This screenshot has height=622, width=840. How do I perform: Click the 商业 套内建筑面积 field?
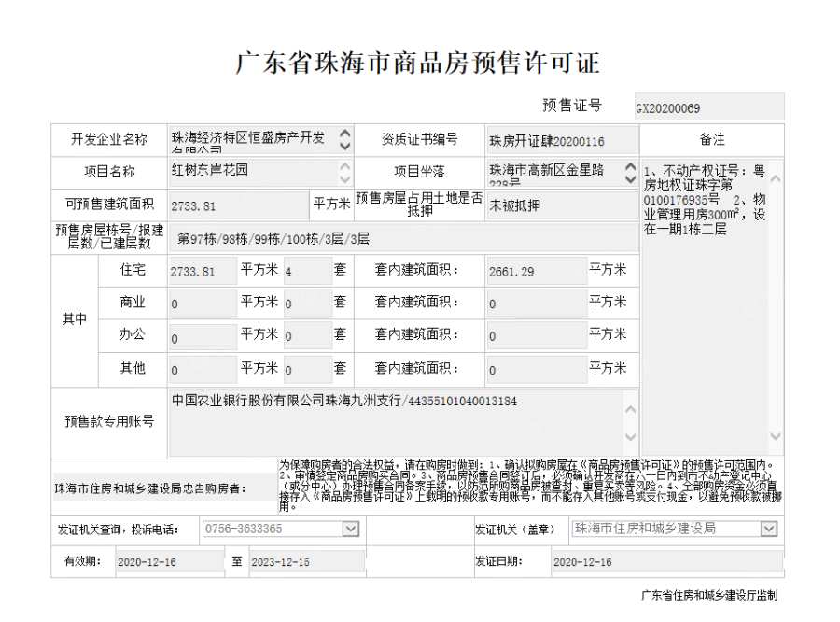537,304
